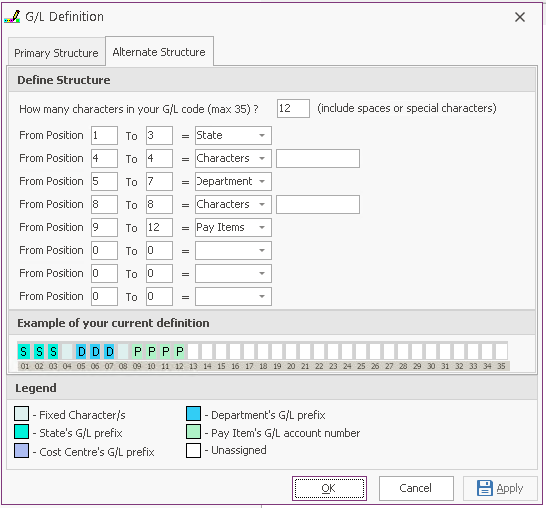Click the G/L Definition title bar icon
546x508 pixels.
coord(13,16)
